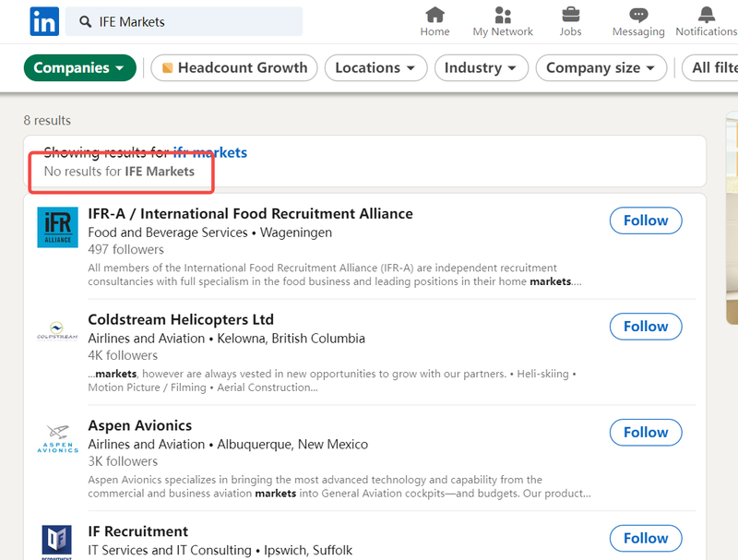Expand the Locations filter
This screenshot has width=738, height=560.
pos(375,67)
